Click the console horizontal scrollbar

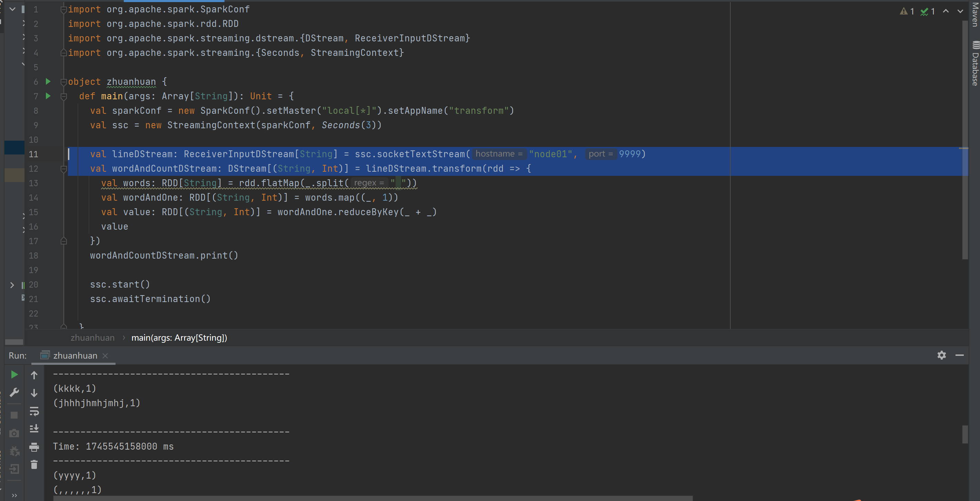click(373, 498)
